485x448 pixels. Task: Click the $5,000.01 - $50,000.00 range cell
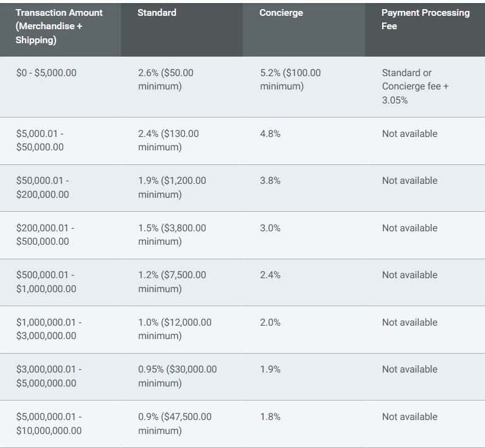(40, 141)
